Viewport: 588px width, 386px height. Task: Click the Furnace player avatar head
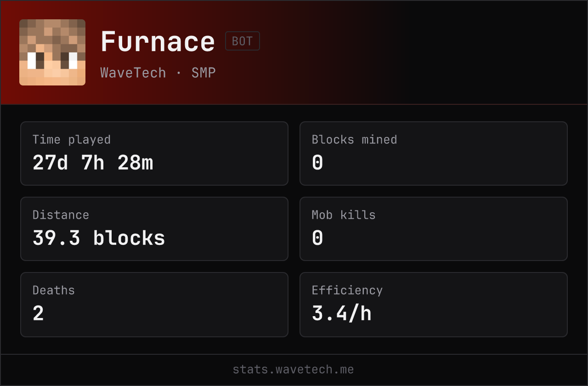pos(52,52)
